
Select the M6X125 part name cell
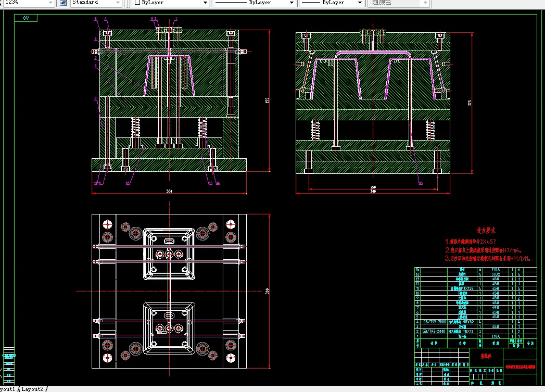[462, 288]
